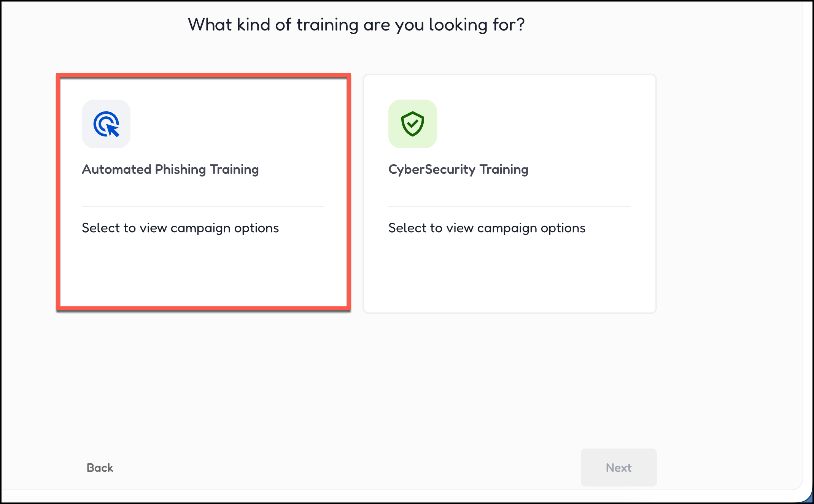Click the divider line in Phishing card
Viewport: 814px width, 504px height.
[203, 206]
